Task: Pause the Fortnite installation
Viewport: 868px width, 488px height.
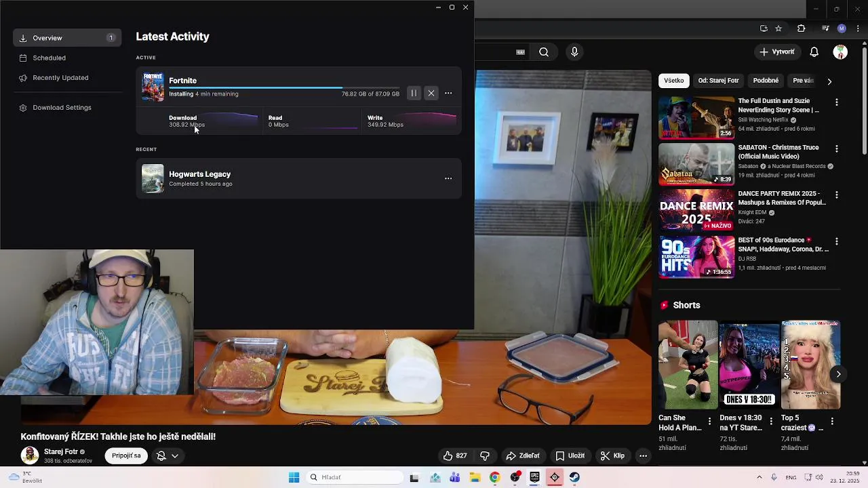Action: (414, 93)
